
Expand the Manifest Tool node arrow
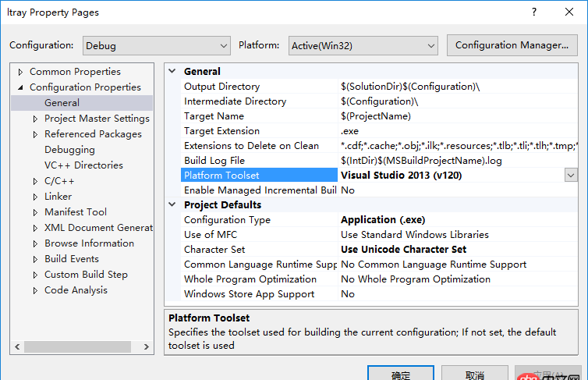[x=35, y=212]
